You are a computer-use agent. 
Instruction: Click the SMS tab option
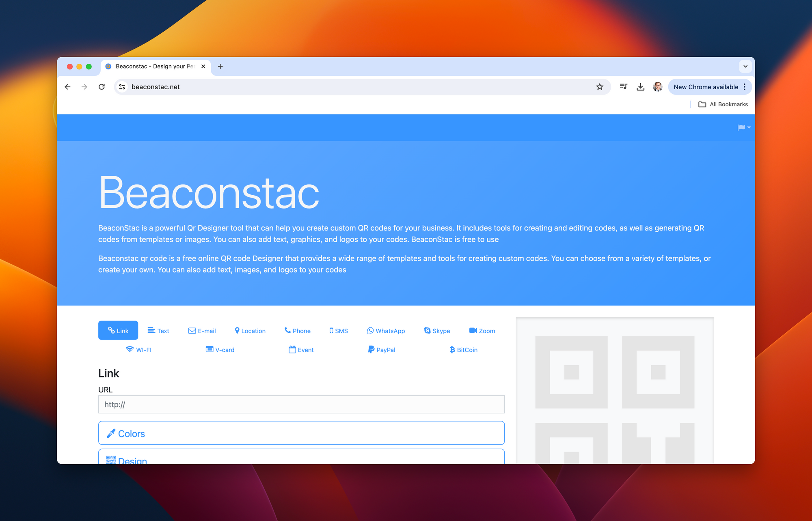338,331
